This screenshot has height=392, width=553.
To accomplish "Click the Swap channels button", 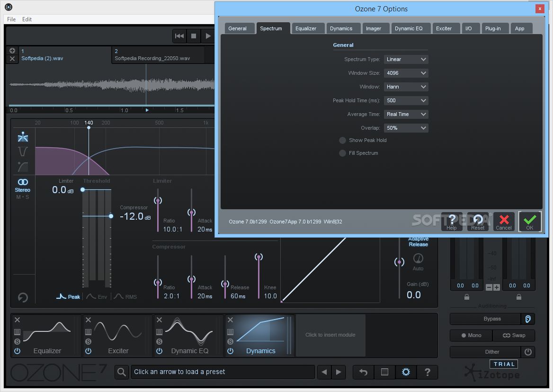I will 514,335.
